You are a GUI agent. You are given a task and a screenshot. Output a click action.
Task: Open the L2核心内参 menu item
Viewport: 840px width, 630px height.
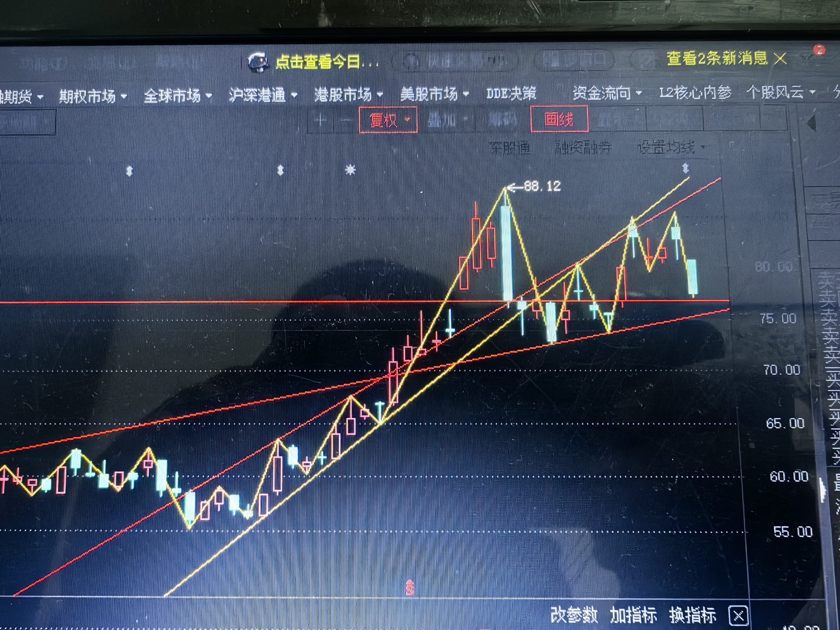(x=695, y=93)
